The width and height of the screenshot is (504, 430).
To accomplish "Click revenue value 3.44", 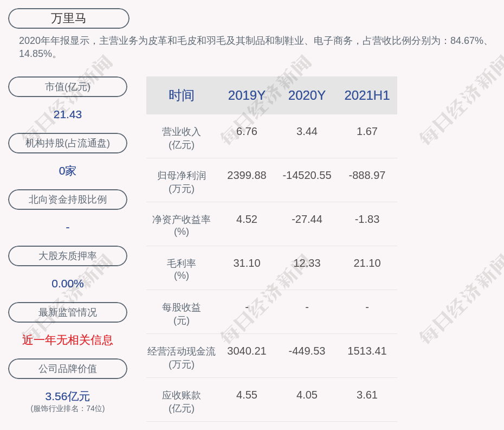I will point(307,132).
